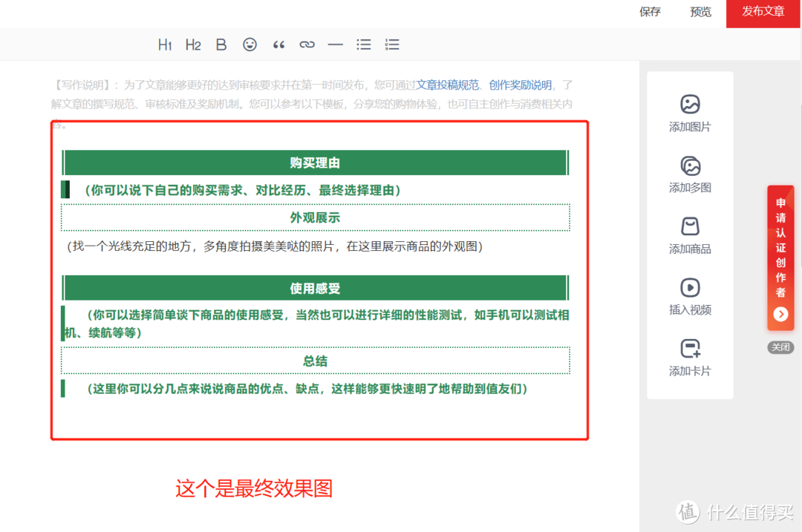Image resolution: width=802 pixels, height=532 pixels.
Task: Click the 购买理由 green heading
Action: pos(315,163)
